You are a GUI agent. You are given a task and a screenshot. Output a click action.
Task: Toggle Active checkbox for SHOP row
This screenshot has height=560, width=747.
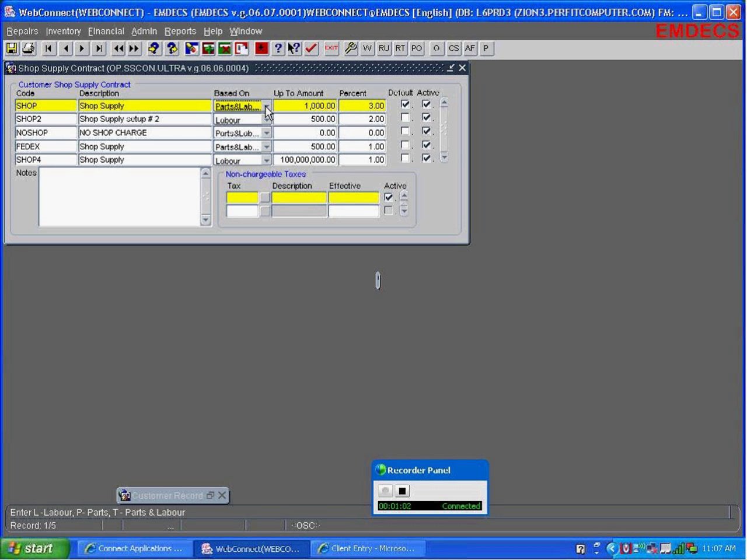click(x=426, y=104)
